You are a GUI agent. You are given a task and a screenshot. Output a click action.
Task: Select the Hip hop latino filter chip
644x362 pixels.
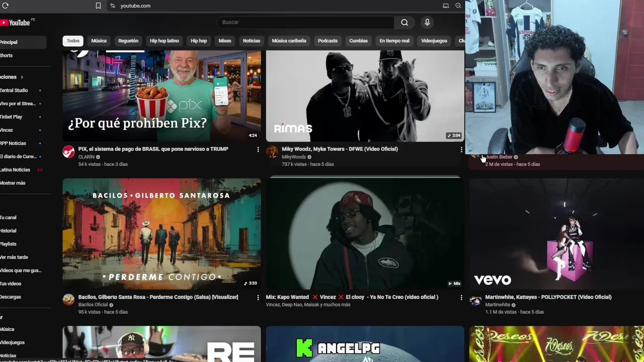coord(164,41)
